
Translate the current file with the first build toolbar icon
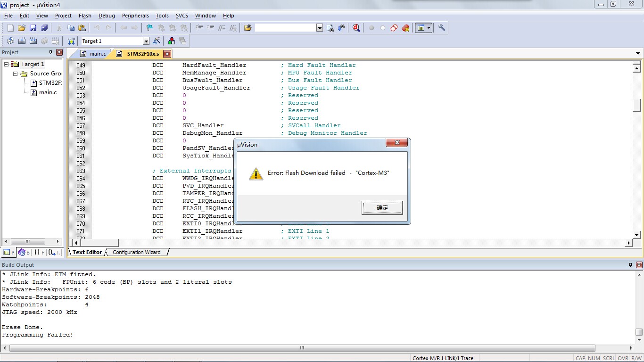10,41
